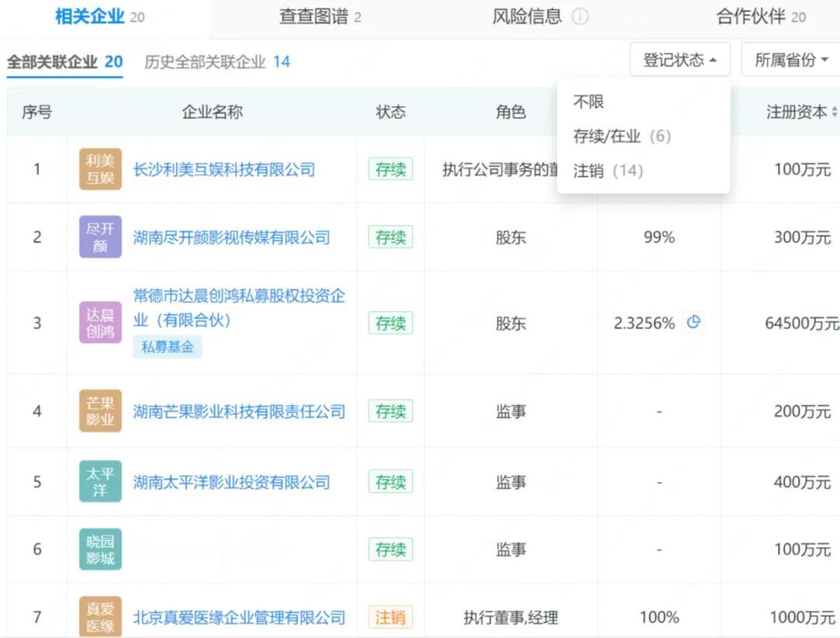Choose 注销 (14) filter option
Screen dimensions: 840x638
(x=607, y=171)
